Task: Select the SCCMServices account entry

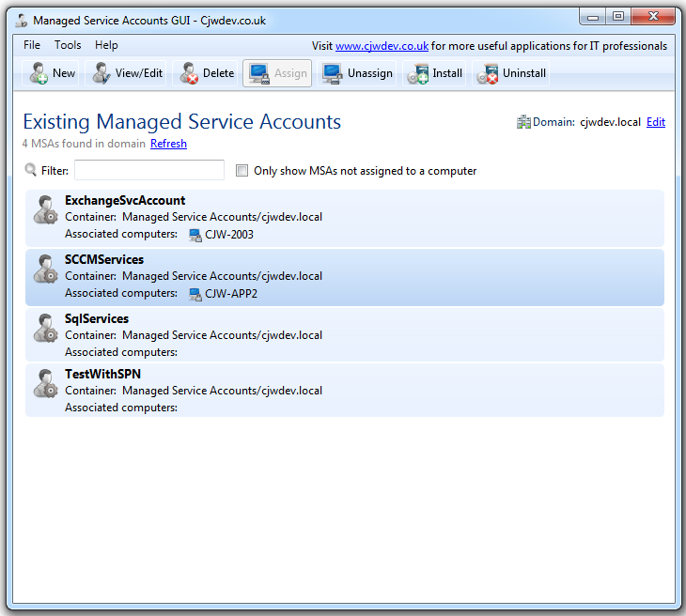Action: click(x=344, y=277)
